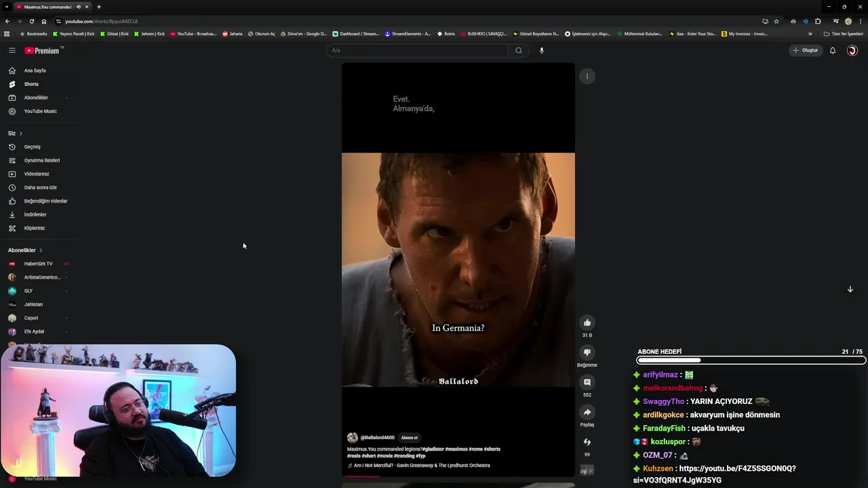The width and height of the screenshot is (868, 488).
Task: Mute the tab via its speaker icon
Action: pyautogui.click(x=79, y=7)
